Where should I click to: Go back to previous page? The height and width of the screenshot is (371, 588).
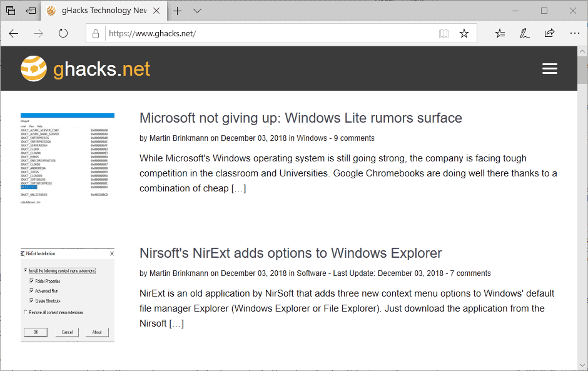(14, 33)
